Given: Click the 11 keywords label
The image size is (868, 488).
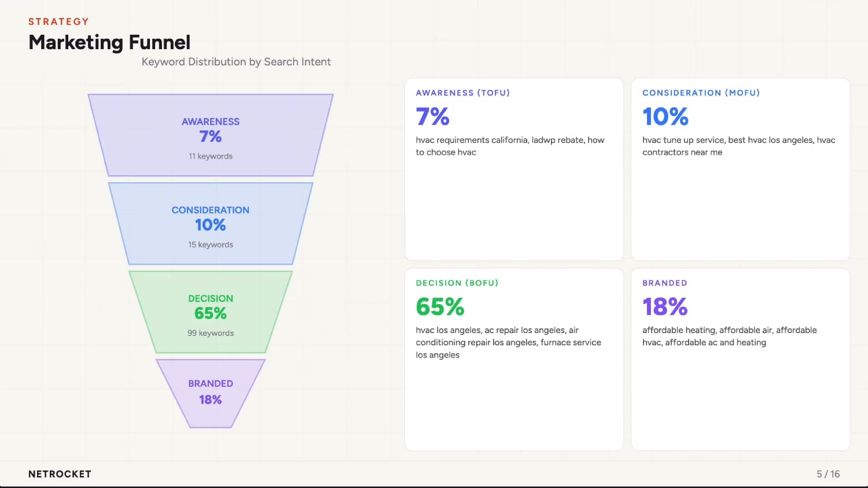Looking at the screenshot, I should tap(211, 156).
